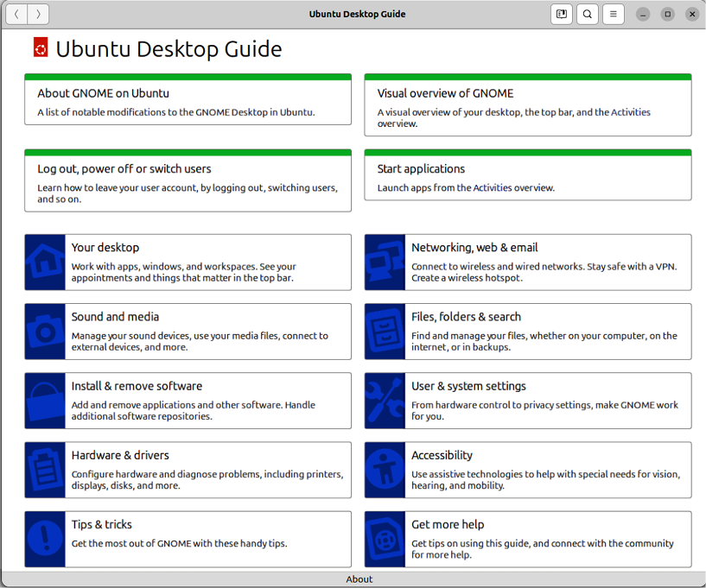706x588 pixels.
Task: Click the camera icon for Sound and media
Action: point(45,332)
